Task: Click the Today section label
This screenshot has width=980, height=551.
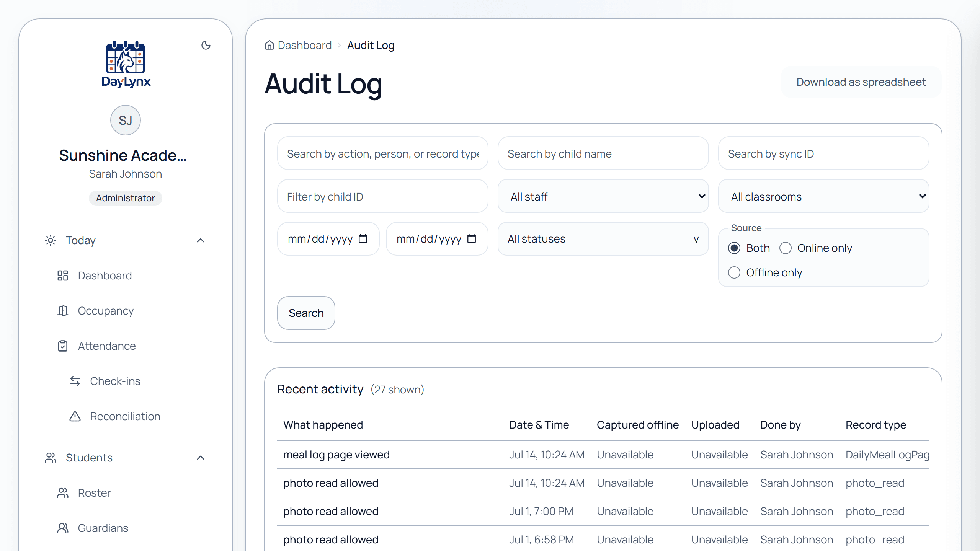Action: [80, 240]
